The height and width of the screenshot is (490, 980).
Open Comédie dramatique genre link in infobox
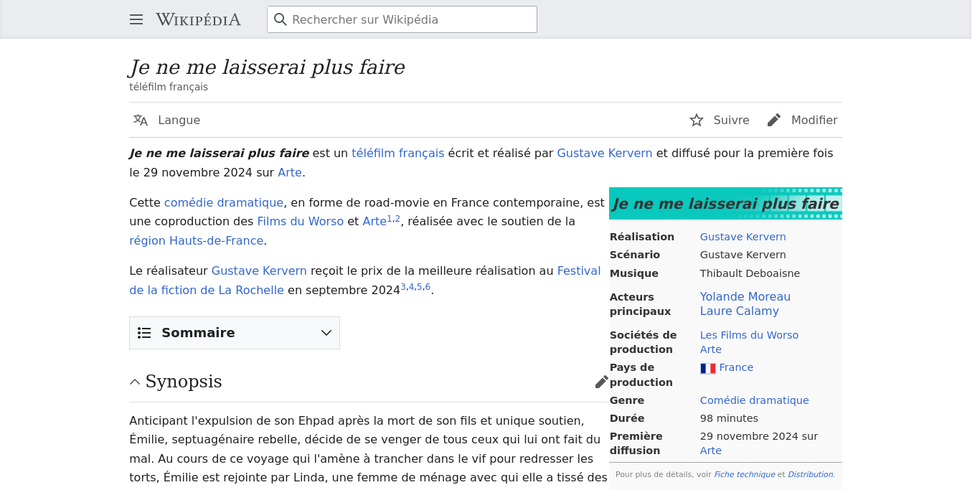pyautogui.click(x=755, y=400)
